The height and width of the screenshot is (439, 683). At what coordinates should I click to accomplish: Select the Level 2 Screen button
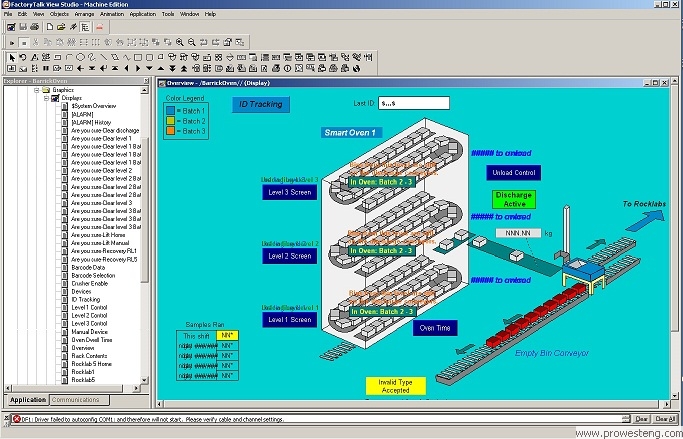click(x=290, y=256)
